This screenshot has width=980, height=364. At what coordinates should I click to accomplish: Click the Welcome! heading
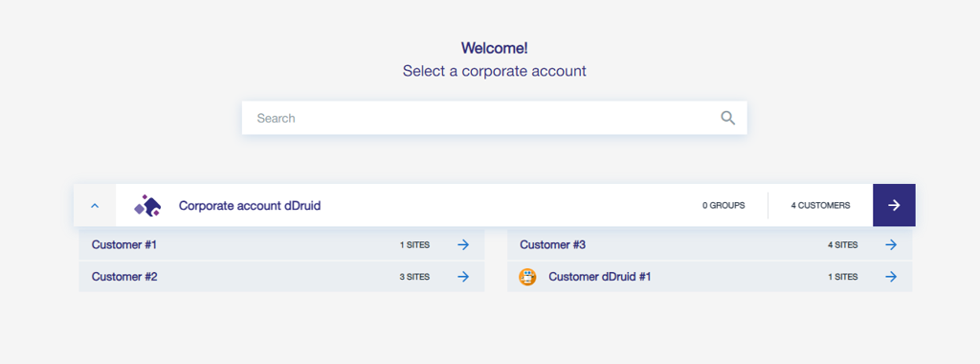(x=495, y=48)
